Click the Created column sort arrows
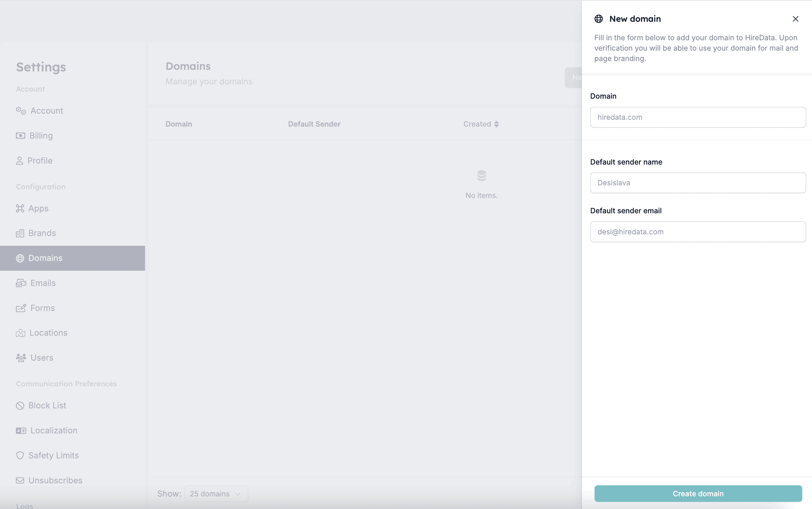Viewport: 812px width, 509px height. 496,124
